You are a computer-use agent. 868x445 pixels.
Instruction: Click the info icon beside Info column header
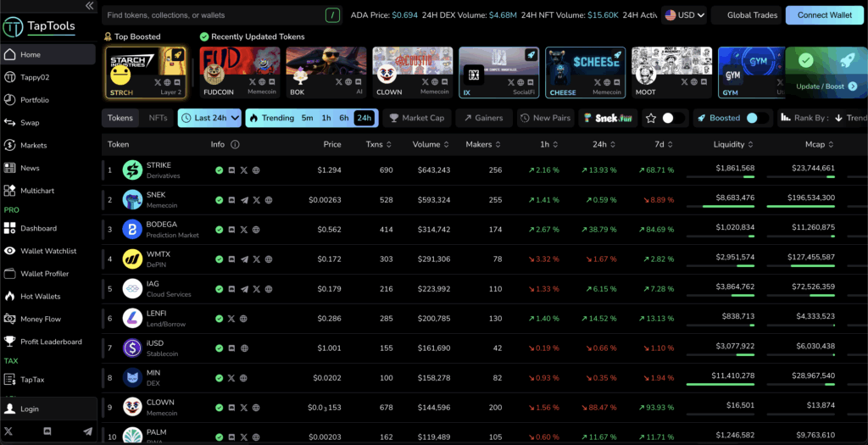pos(235,144)
